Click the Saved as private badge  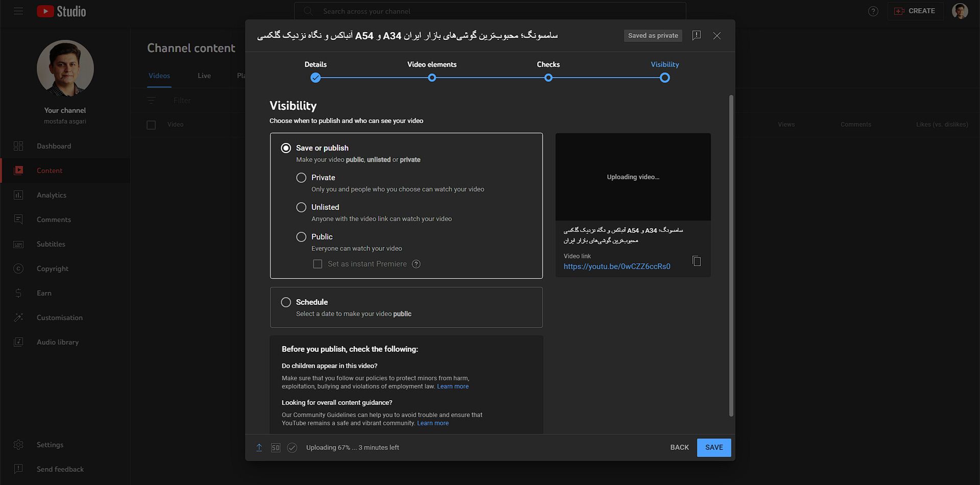coord(653,36)
